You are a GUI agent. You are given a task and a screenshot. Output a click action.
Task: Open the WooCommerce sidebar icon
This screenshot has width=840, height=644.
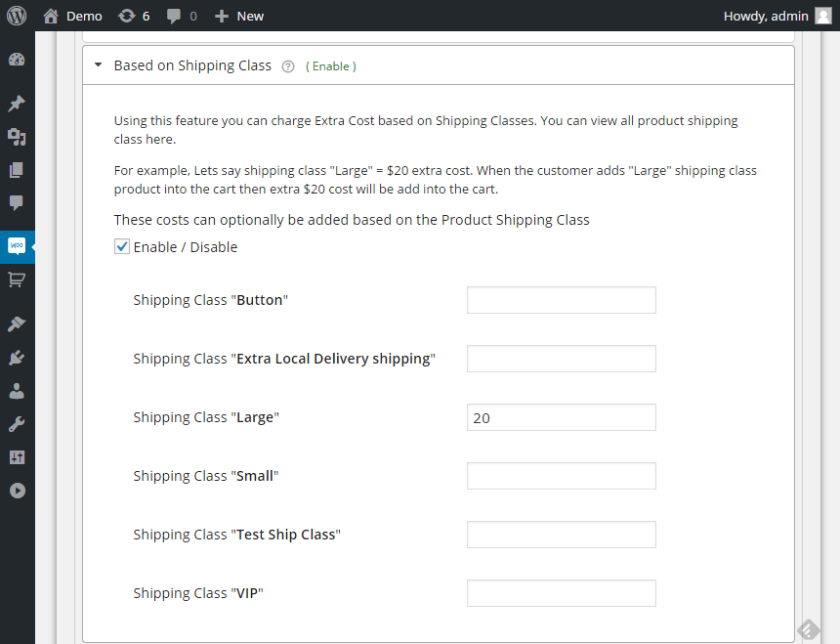pos(17,246)
